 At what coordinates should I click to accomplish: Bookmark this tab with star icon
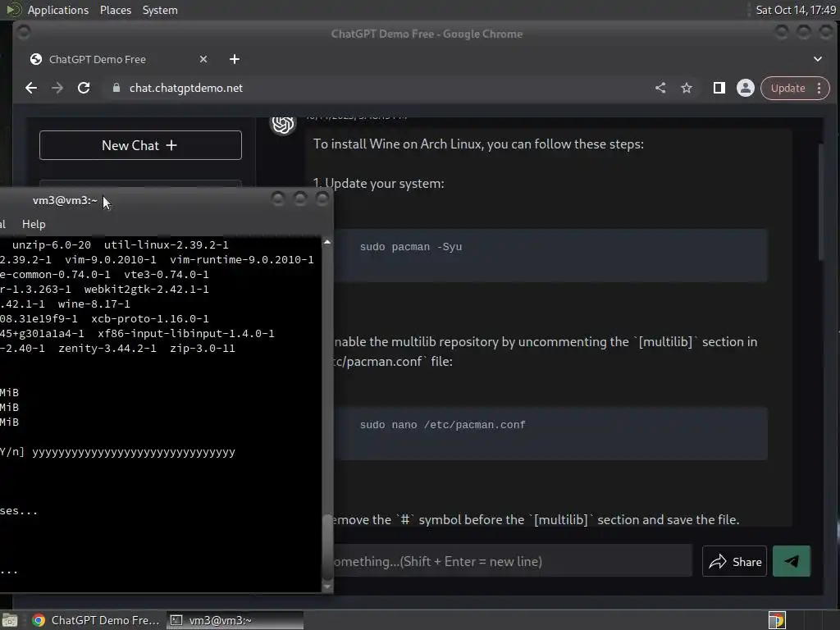[687, 88]
